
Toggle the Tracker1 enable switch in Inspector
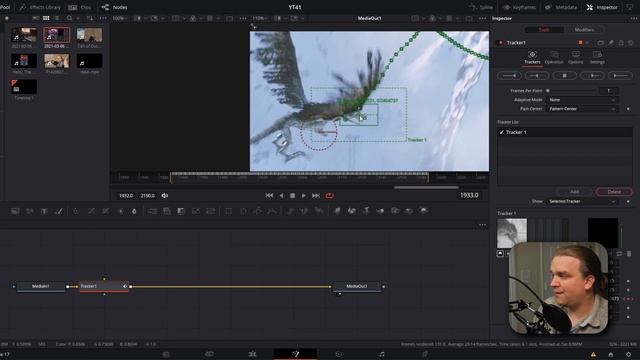pyautogui.click(x=501, y=42)
